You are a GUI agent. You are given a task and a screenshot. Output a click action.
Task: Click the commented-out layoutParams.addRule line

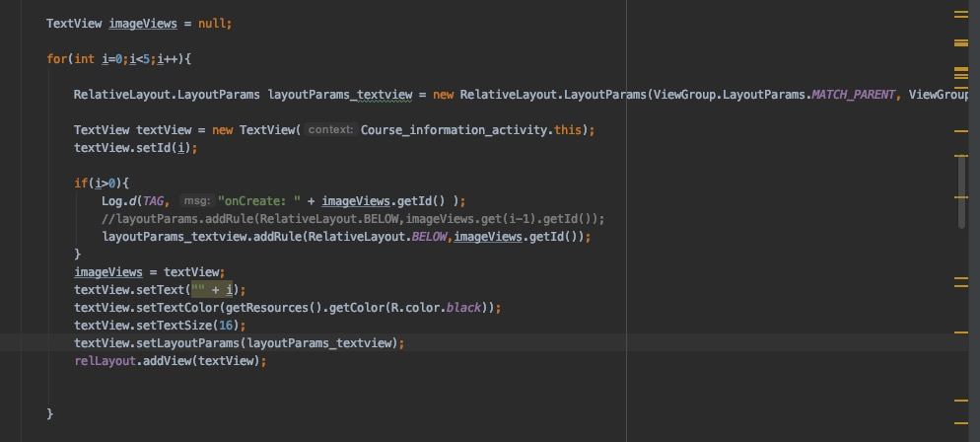click(353, 219)
